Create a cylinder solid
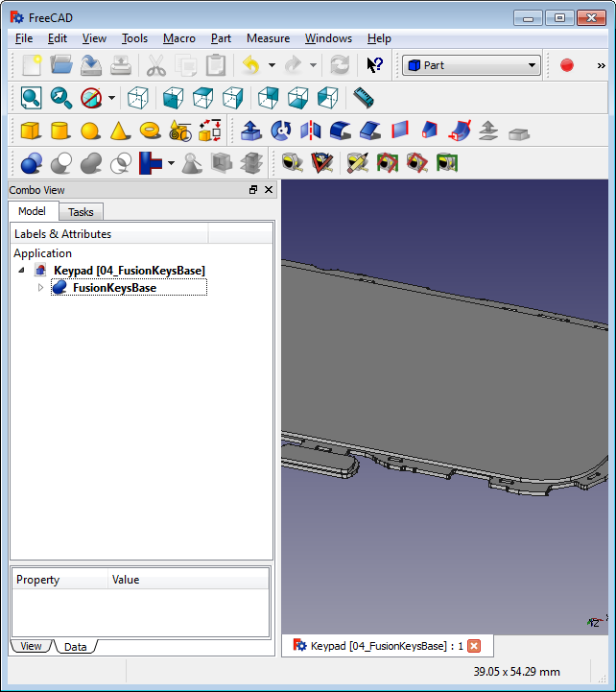This screenshot has width=616, height=692. (x=60, y=131)
